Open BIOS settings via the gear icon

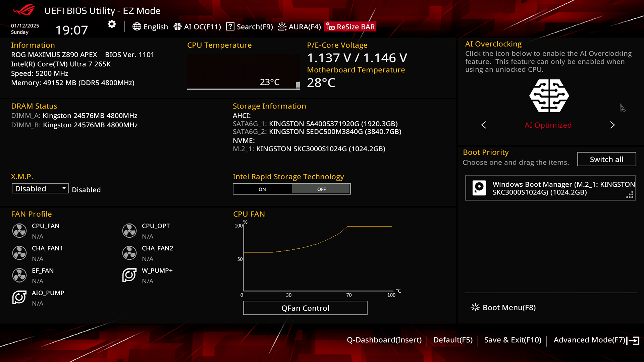pyautogui.click(x=111, y=24)
